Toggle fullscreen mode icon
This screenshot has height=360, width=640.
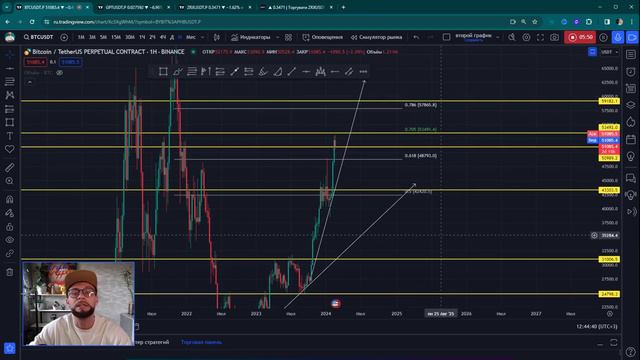[x=540, y=37]
